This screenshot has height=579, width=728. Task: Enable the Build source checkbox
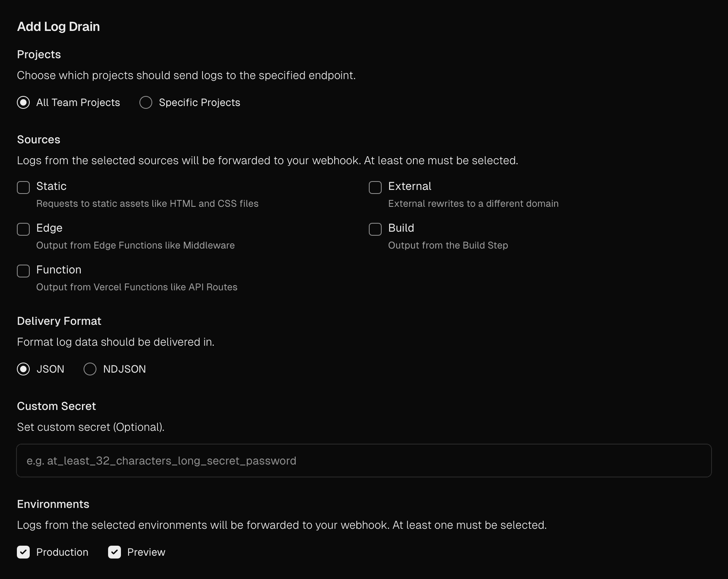coord(375,229)
